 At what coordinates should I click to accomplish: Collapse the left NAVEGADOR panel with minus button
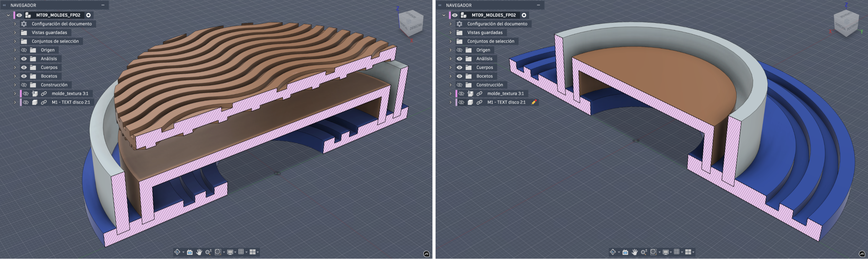pyautogui.click(x=103, y=5)
